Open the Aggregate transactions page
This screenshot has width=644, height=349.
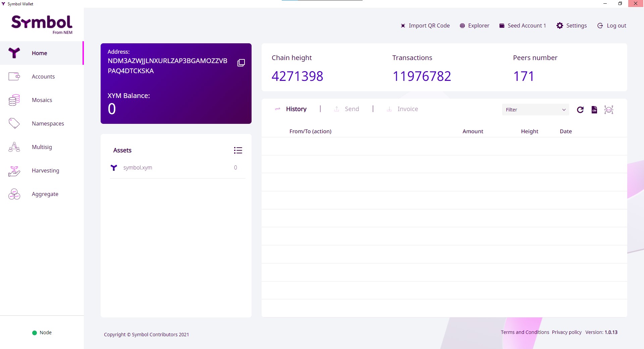tap(45, 194)
